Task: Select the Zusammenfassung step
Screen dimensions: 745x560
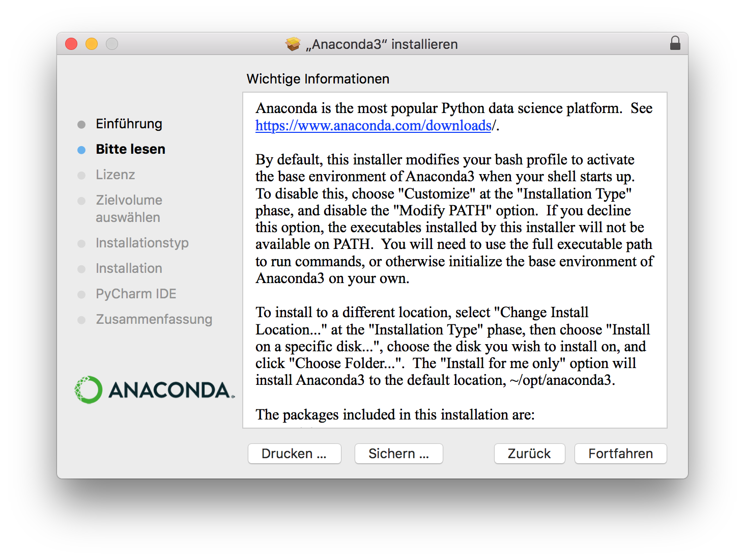Action: (154, 319)
